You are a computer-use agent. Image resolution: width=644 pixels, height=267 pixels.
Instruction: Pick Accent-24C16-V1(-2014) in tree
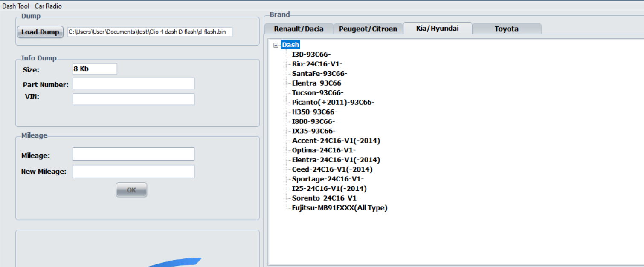point(336,141)
